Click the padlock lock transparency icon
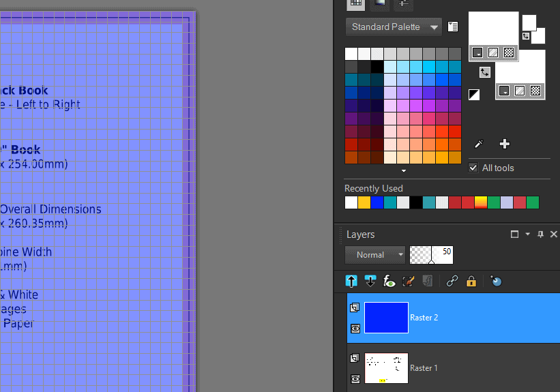Viewport: 560px width, 392px height. [471, 282]
